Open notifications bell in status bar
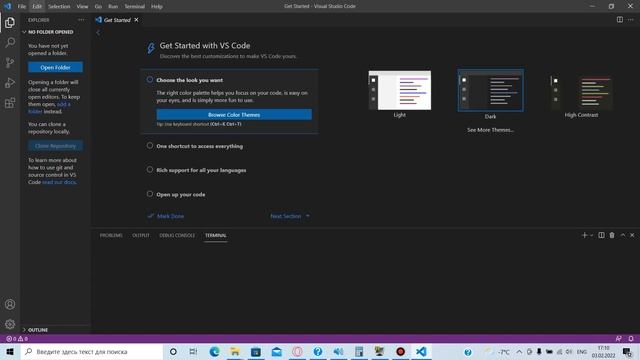Screen dimensions: 640x360 pos(631,339)
